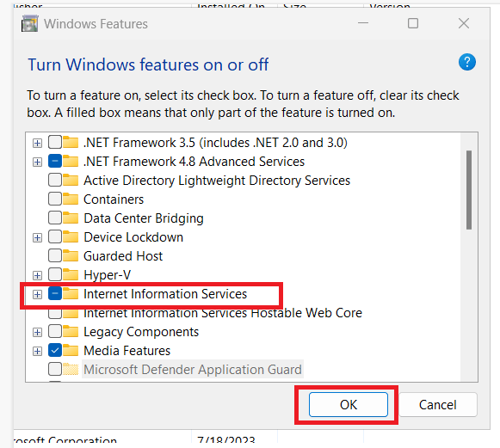Click the Legacy Components folder icon
The height and width of the screenshot is (448, 500).
point(71,331)
